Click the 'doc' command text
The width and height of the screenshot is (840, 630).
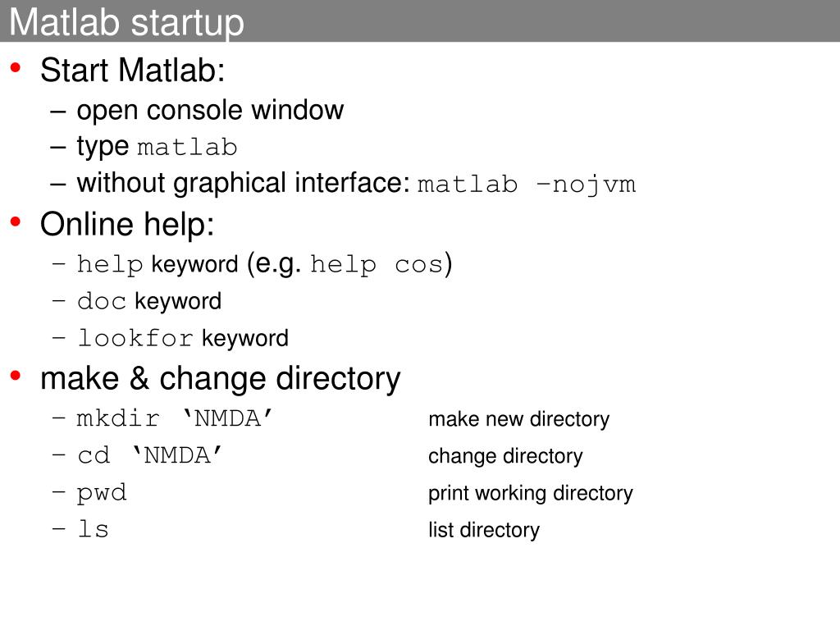pyautogui.click(x=102, y=301)
